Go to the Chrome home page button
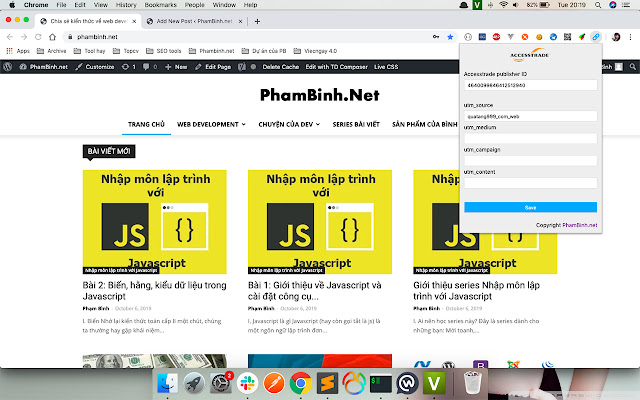 52,37
